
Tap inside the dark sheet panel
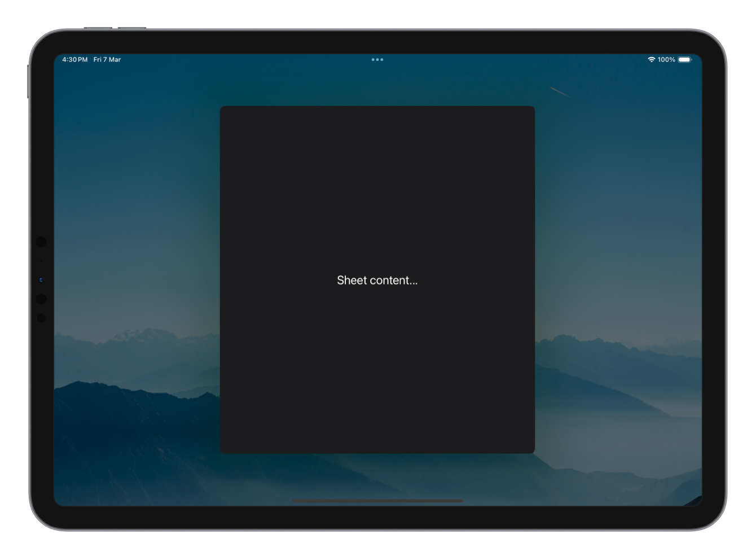(377, 367)
